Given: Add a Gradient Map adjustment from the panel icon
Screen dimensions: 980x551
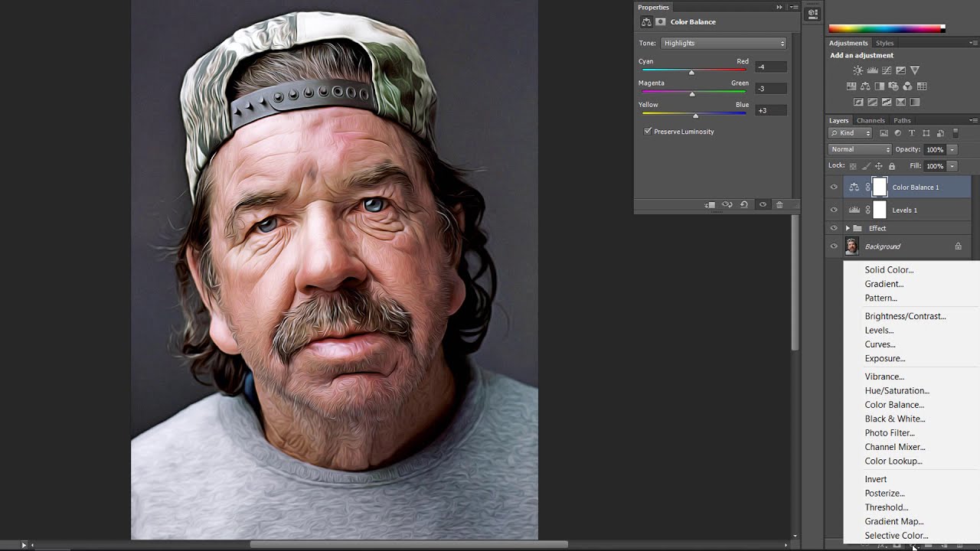Looking at the screenshot, I should (x=915, y=102).
